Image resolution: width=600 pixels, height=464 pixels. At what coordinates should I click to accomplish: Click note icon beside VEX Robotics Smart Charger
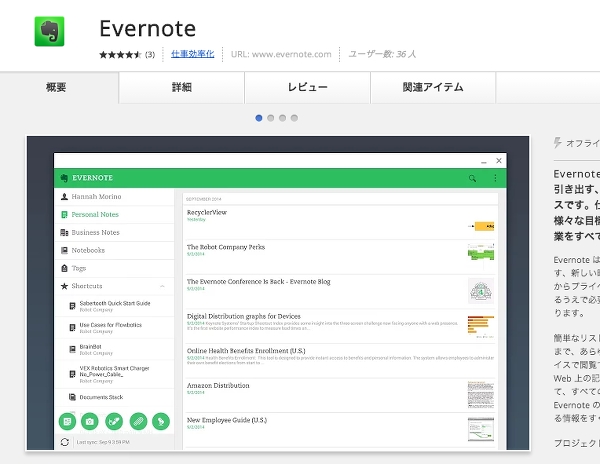72,374
